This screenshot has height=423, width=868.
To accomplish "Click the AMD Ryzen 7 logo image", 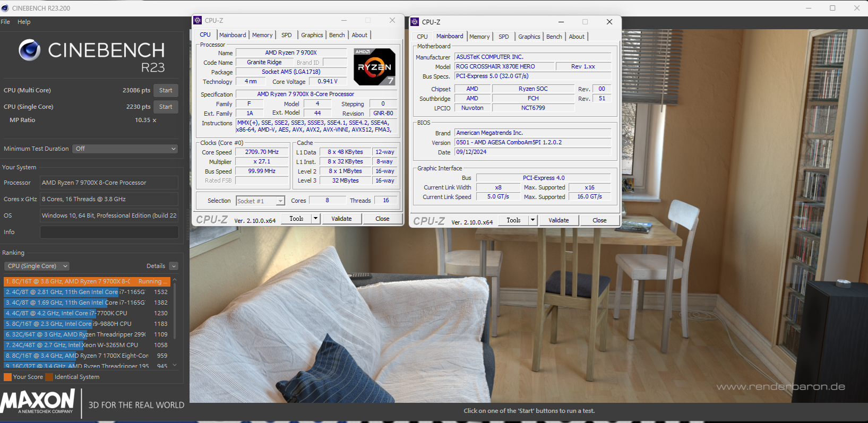I will (x=375, y=67).
